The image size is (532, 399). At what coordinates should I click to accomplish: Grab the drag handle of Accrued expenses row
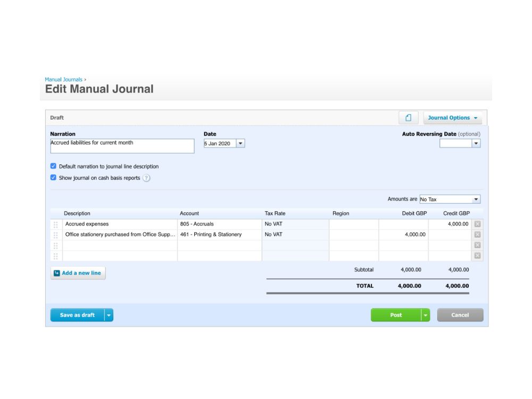[56, 225]
